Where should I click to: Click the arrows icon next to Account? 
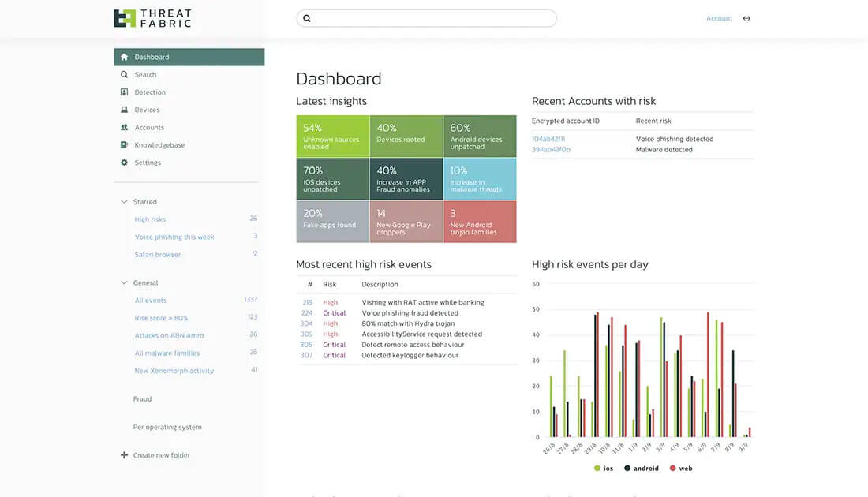(x=746, y=18)
